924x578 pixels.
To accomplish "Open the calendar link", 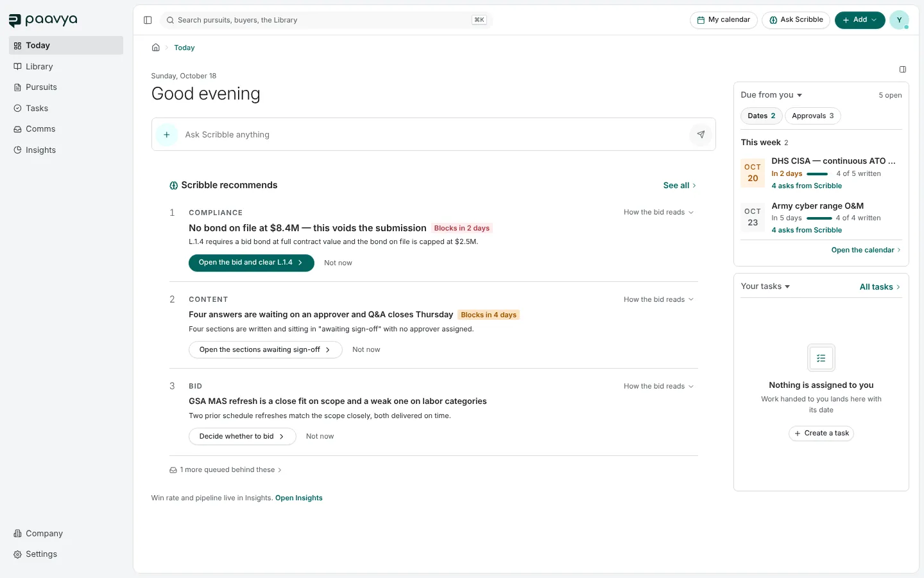I will coord(866,250).
